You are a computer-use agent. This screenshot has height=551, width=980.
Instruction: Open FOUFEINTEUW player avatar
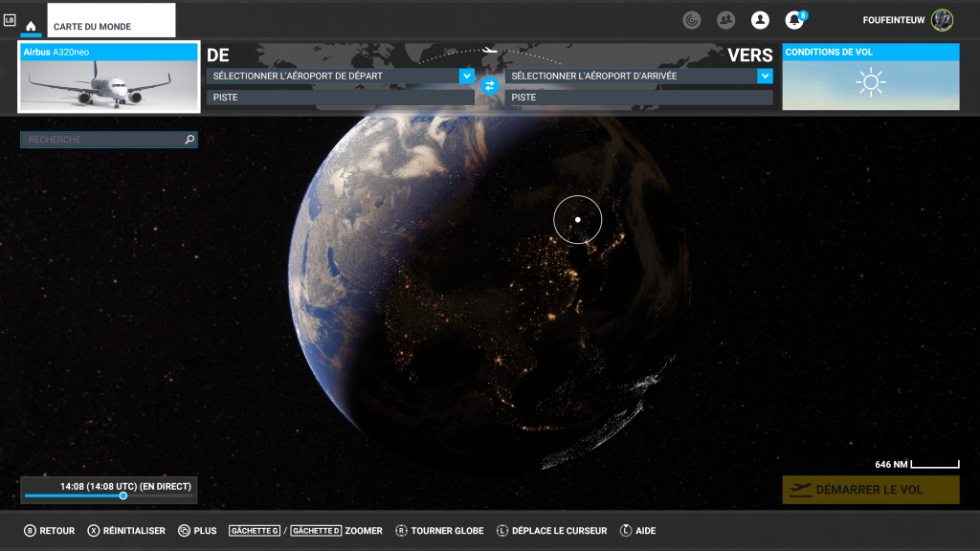(x=942, y=20)
